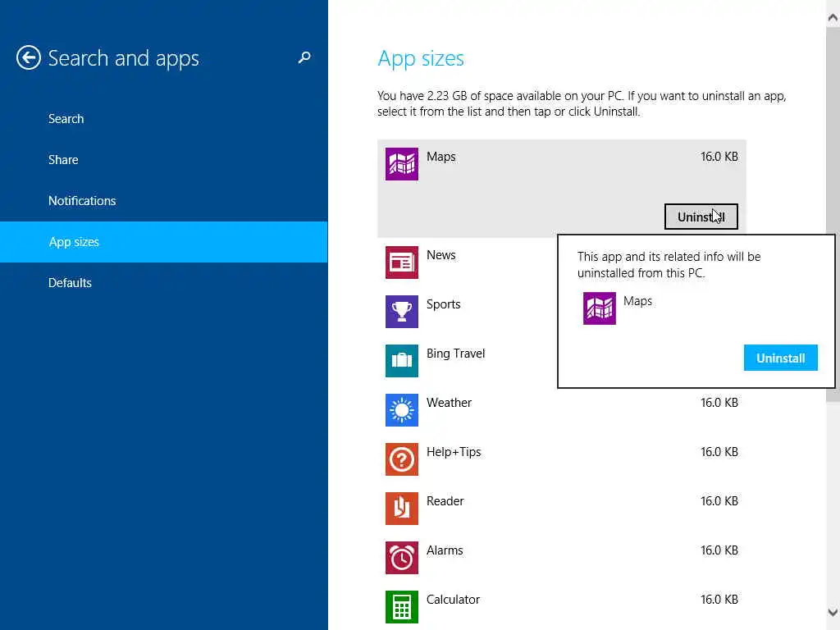Screen dimensions: 840x630
Task: Click the Alarms clock icon
Action: click(402, 558)
